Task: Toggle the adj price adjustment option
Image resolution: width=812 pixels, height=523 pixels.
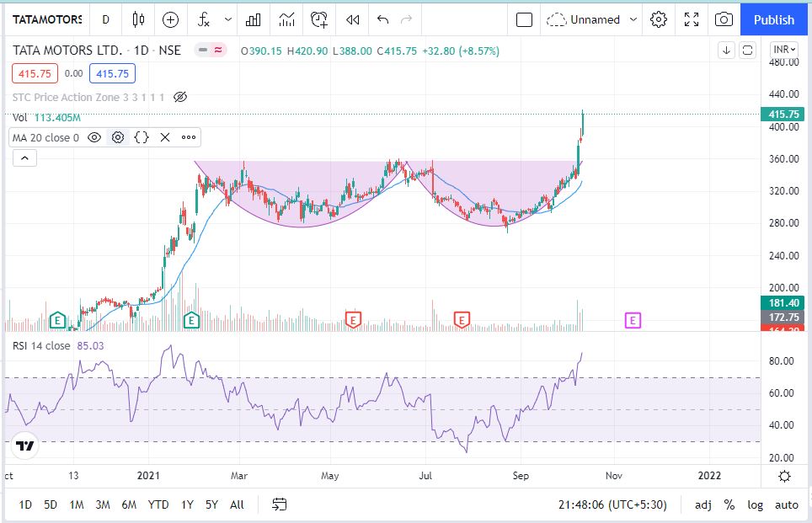Action: click(702, 504)
